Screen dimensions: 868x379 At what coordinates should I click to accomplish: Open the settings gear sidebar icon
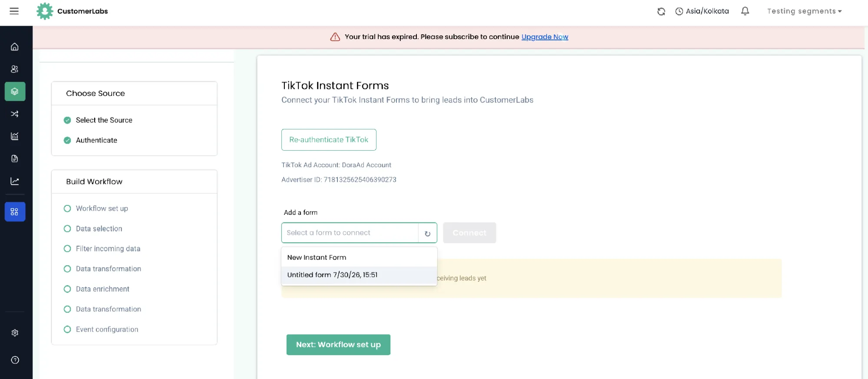tap(15, 333)
